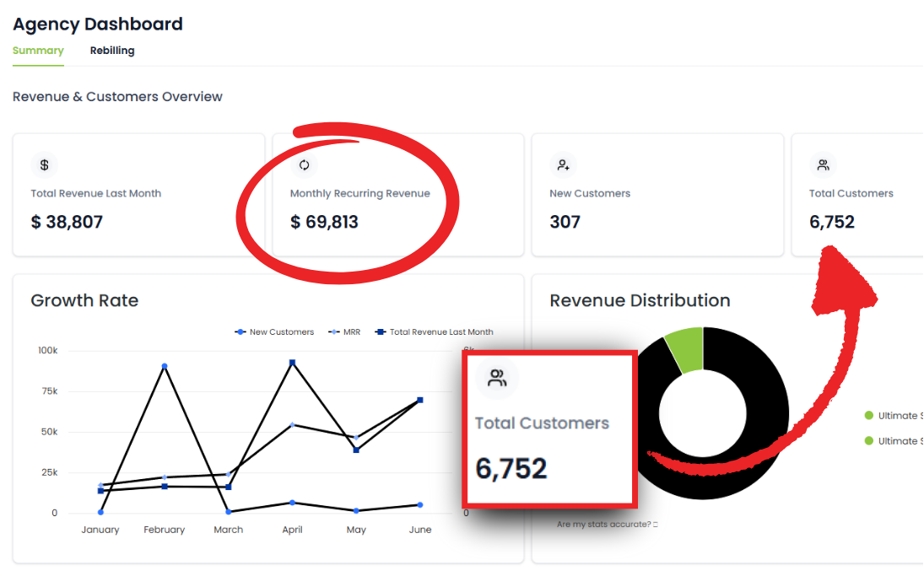Click April peak point on revenue line
This screenshot has height=571, width=924.
[292, 363]
